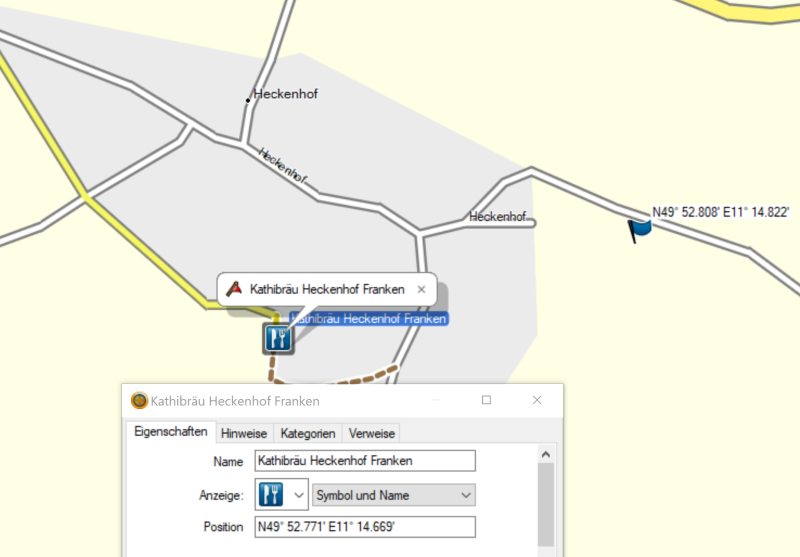Click the Name input field
800x557 pixels.
coord(365,461)
